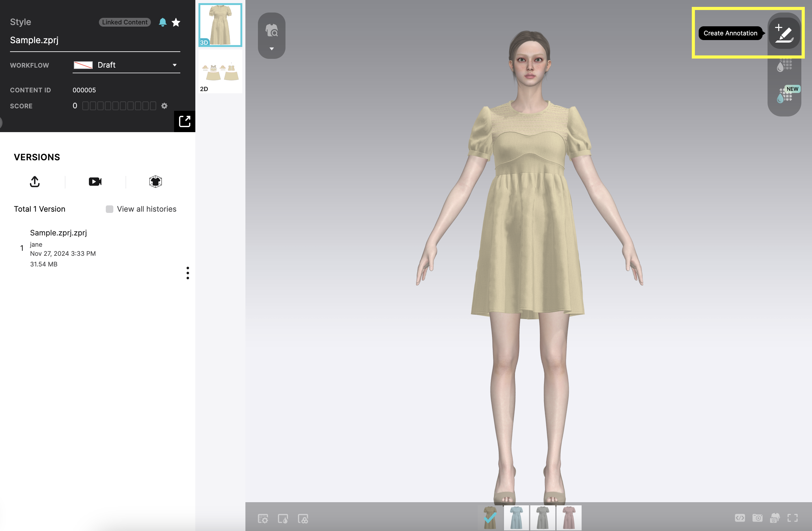The width and height of the screenshot is (812, 531).
Task: Click the 3D garment cube icon
Action: pos(156,182)
